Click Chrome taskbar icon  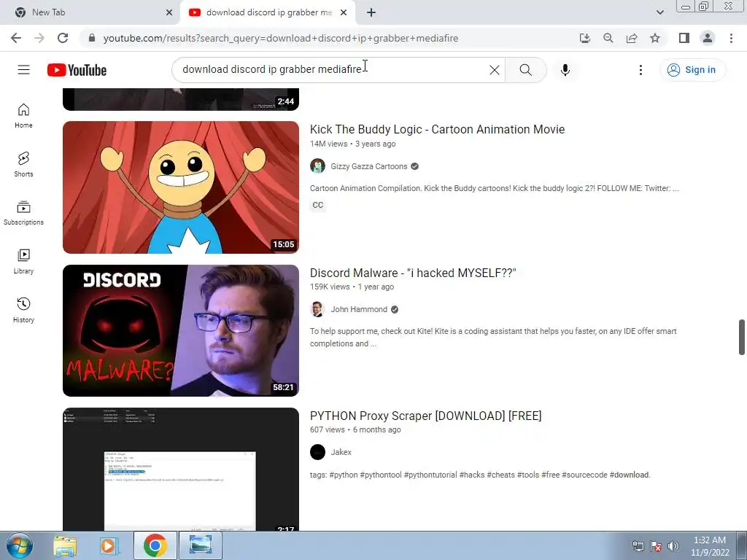tap(155, 545)
